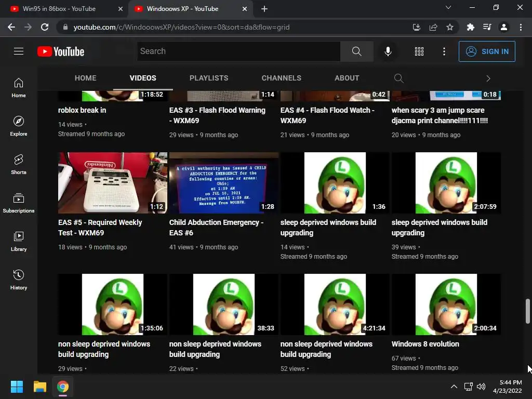Open File Explorer from the taskbar
Screen dimensions: 532x399
(x=39, y=387)
